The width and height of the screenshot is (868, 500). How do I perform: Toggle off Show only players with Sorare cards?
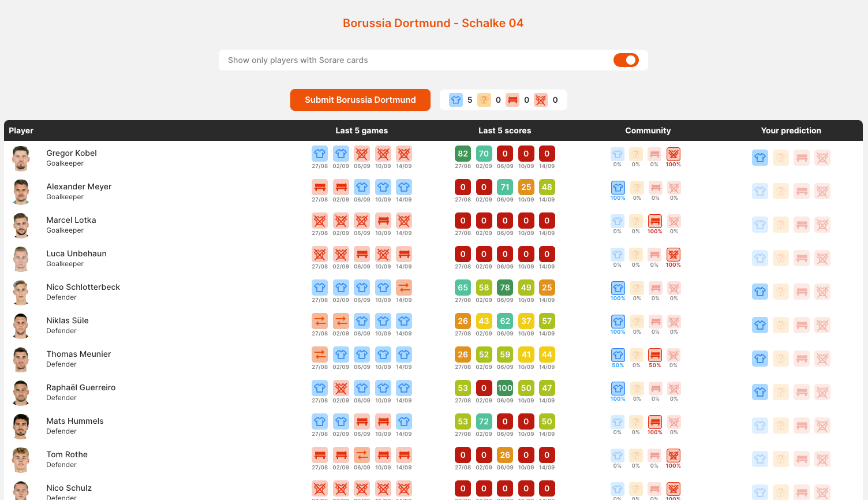tap(626, 60)
